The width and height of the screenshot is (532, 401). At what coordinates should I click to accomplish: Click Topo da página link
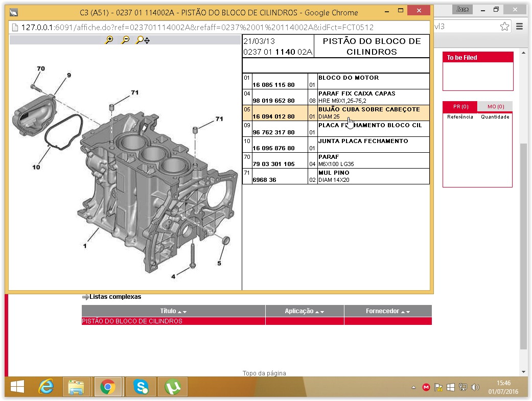pos(264,373)
